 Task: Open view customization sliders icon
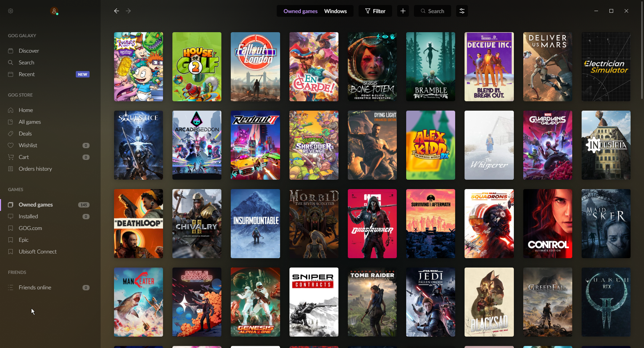[x=462, y=11]
